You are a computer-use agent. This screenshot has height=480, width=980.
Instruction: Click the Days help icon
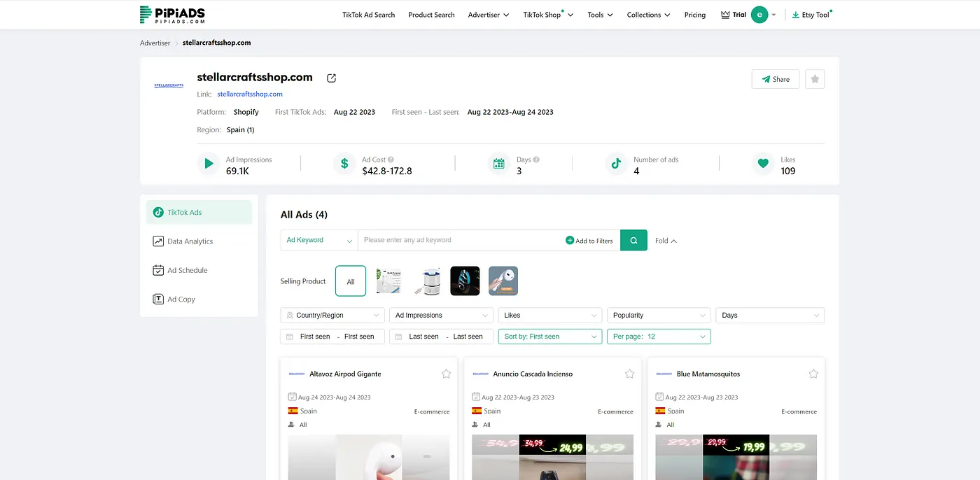(536, 160)
